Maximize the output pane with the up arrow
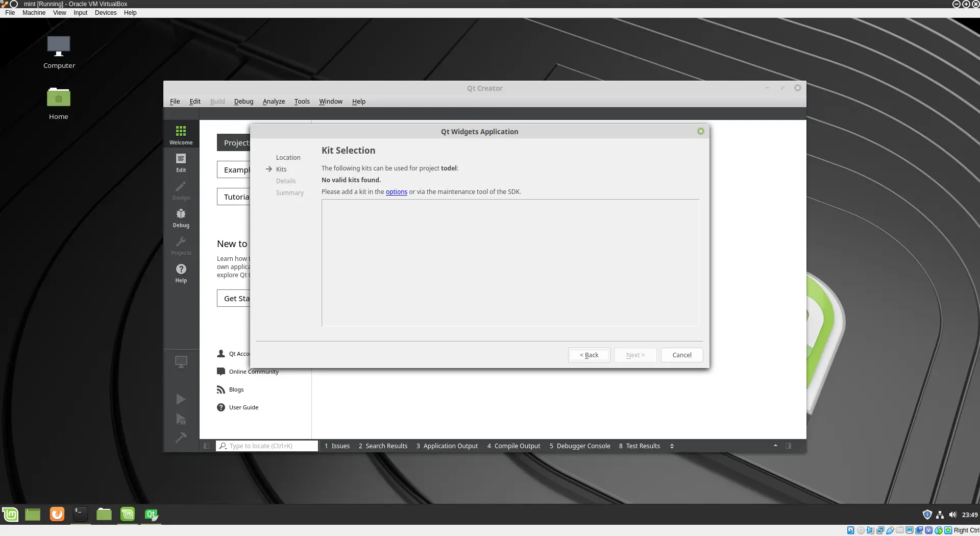The image size is (980, 536). click(775, 446)
